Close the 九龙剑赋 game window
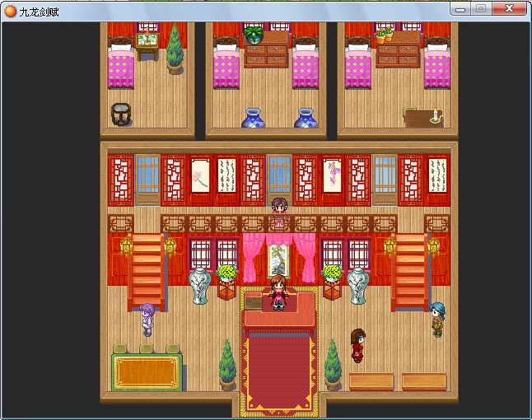Viewport: 532px width, 420px height. pyautogui.click(x=509, y=9)
